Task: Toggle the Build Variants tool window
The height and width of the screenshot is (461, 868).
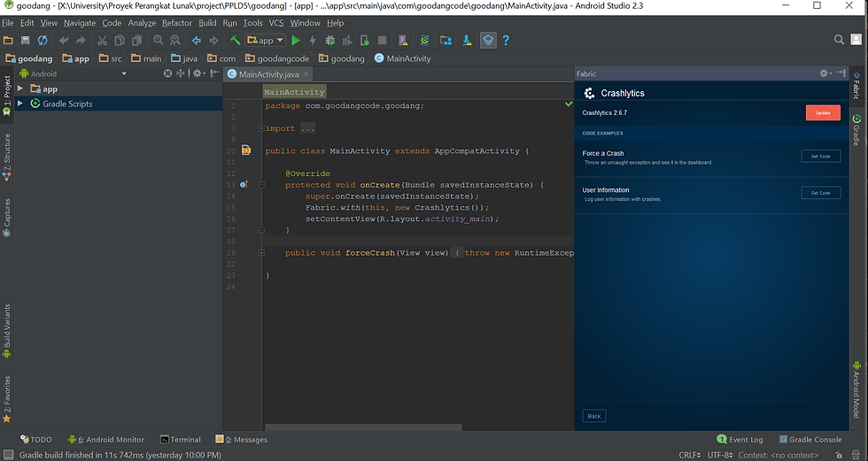Action: pos(7,331)
